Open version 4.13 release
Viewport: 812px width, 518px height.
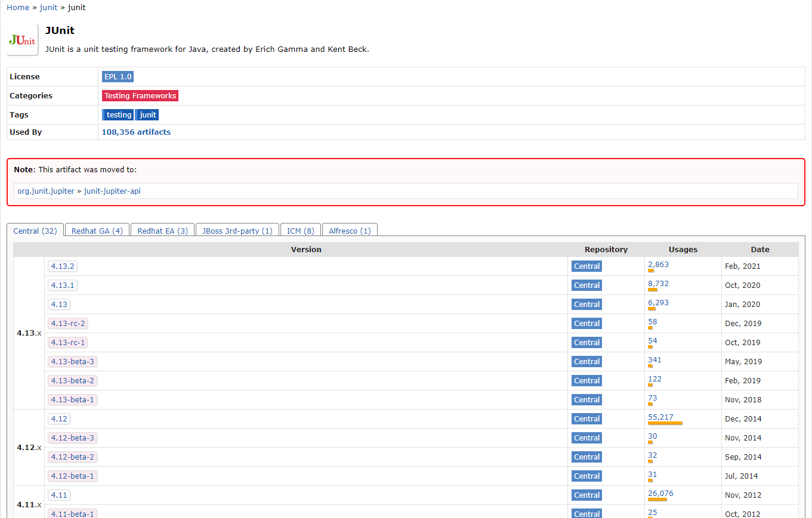[x=59, y=305]
